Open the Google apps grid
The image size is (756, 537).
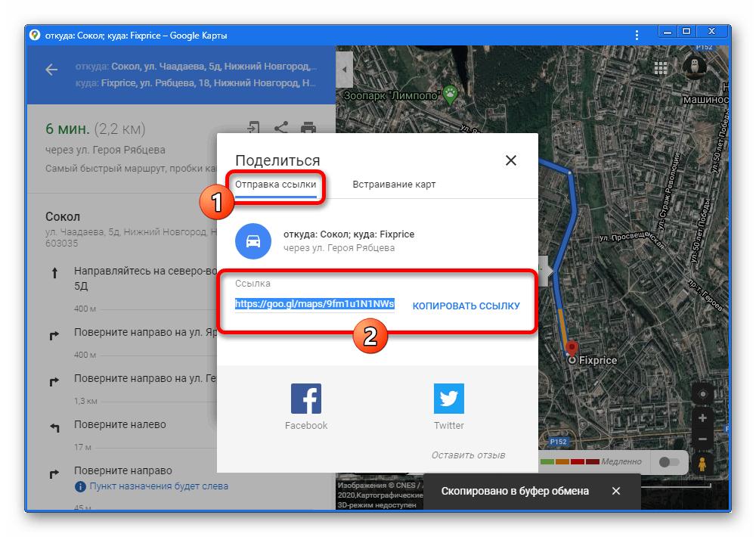(660, 68)
